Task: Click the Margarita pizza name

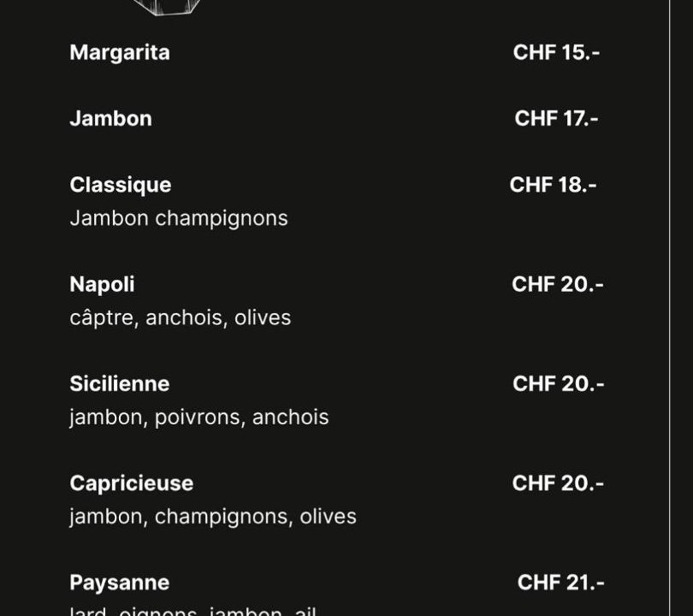Action: click(x=120, y=53)
